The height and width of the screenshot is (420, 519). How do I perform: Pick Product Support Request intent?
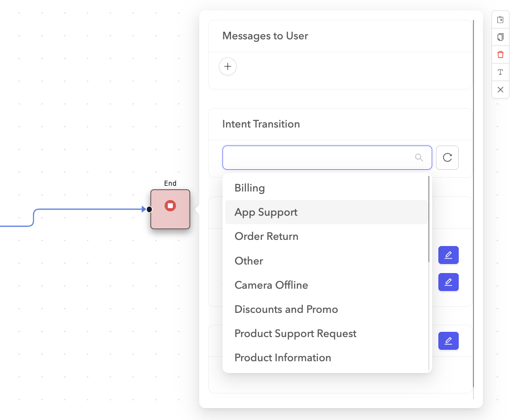(295, 333)
